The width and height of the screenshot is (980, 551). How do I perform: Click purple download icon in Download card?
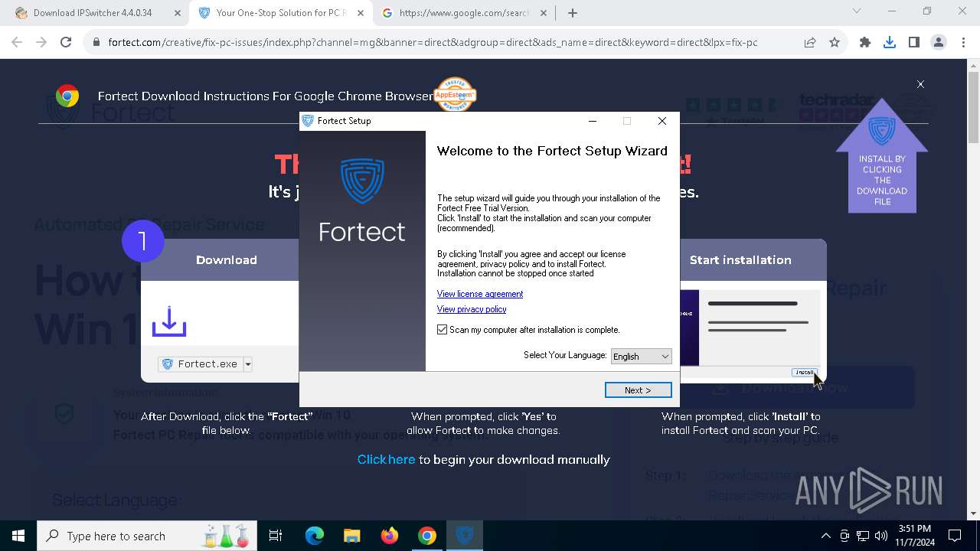coord(169,321)
